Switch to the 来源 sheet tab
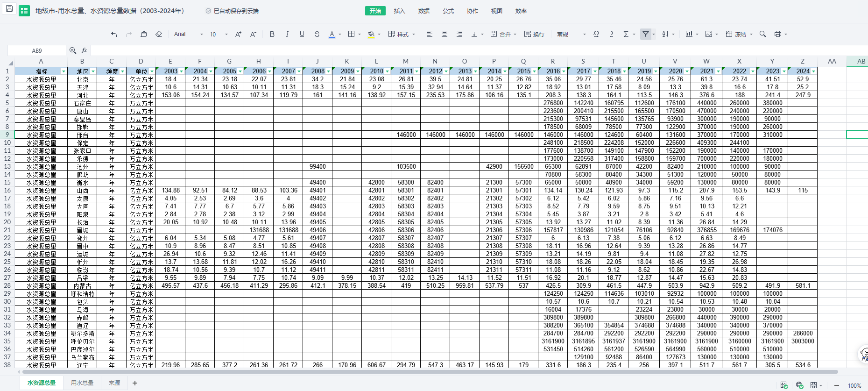The height and width of the screenshot is (391, 868). tap(114, 383)
